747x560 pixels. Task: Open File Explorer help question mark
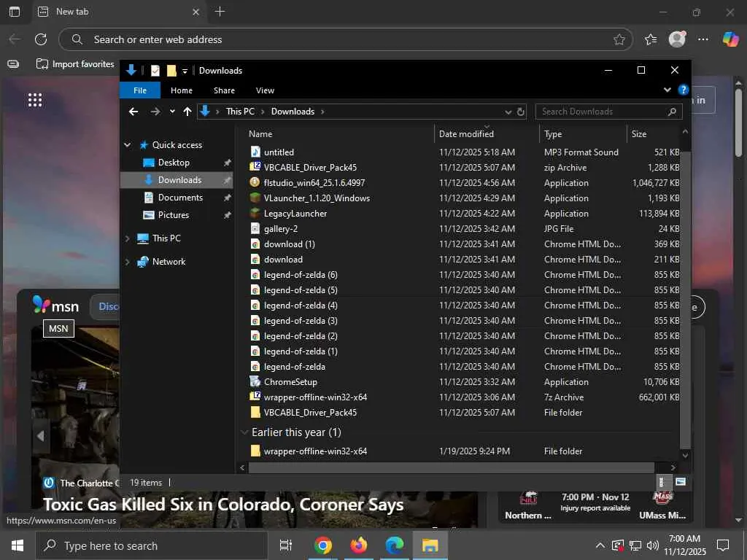tap(683, 90)
